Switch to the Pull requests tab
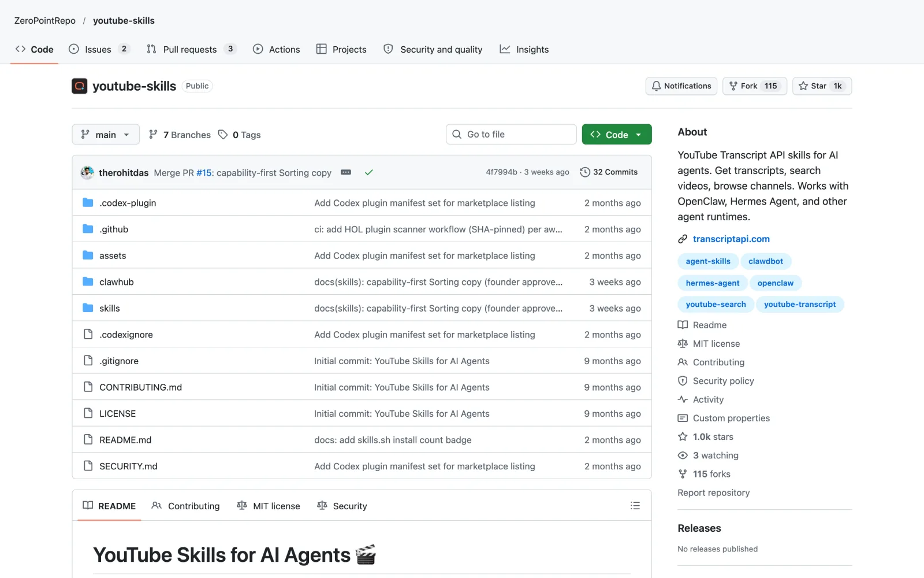924x578 pixels. [191, 49]
